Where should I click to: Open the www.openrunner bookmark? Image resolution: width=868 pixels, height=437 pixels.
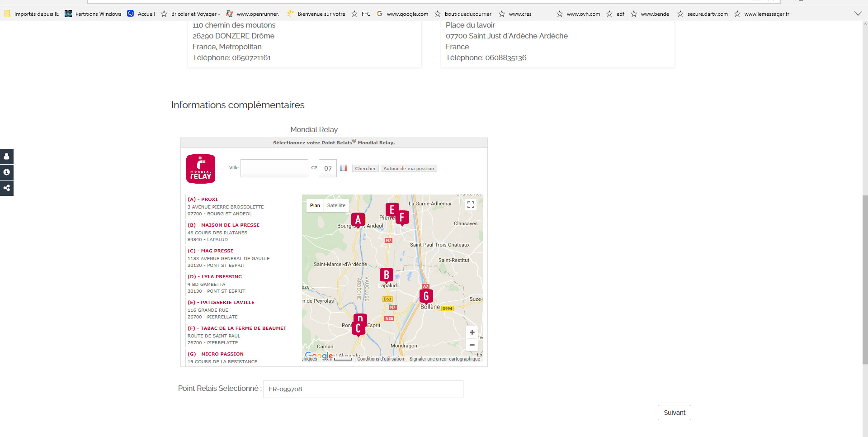point(253,14)
